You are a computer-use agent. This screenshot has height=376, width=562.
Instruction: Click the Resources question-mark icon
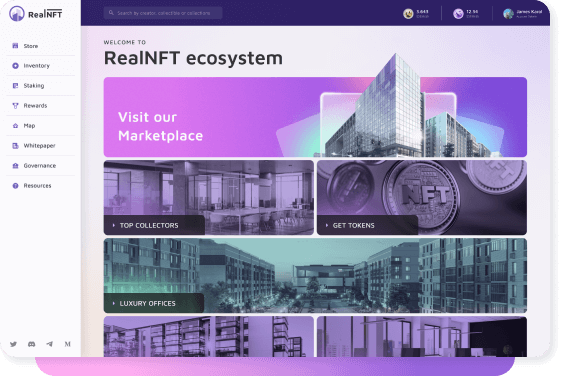point(15,186)
